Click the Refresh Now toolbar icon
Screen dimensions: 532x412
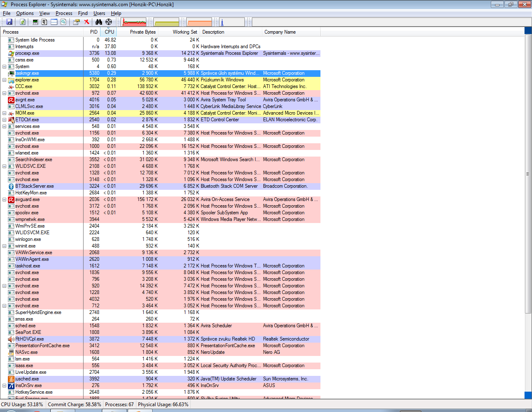click(x=23, y=22)
